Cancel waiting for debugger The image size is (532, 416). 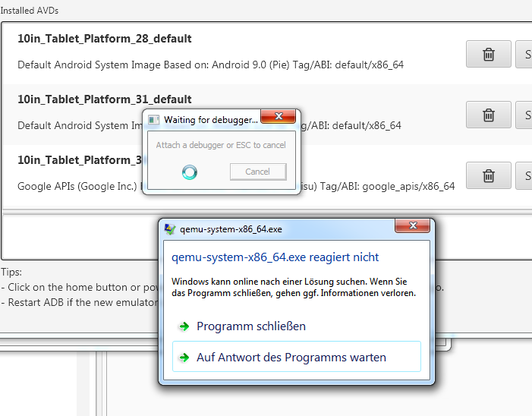coord(258,172)
